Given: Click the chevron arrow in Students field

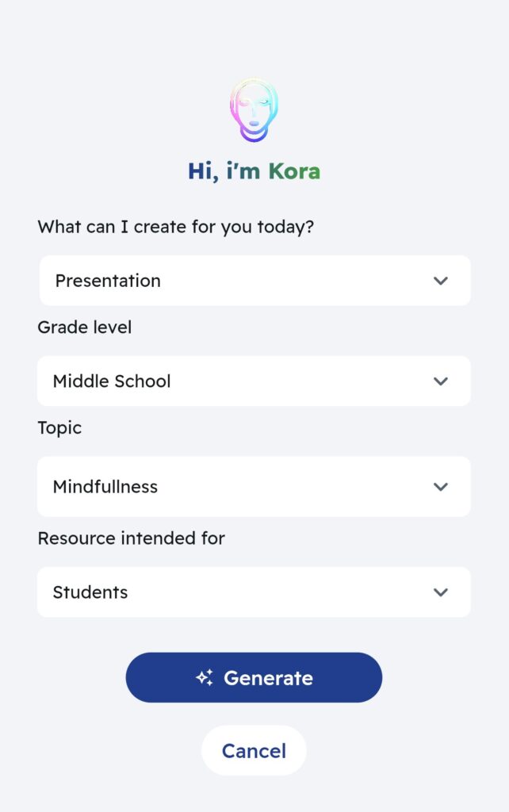Looking at the screenshot, I should pyautogui.click(x=441, y=592).
